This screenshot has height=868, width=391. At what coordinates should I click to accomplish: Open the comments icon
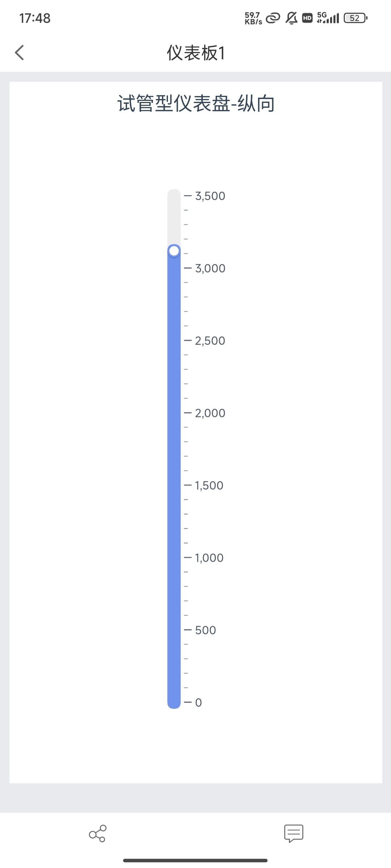294,833
